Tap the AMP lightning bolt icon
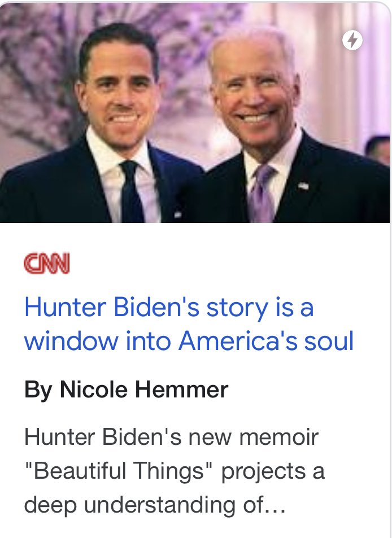The image size is (392, 538). [352, 40]
